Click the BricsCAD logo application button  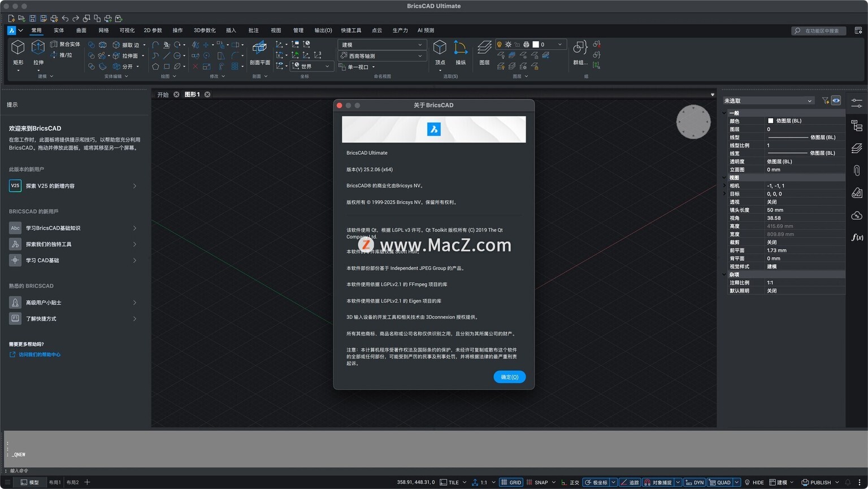click(11, 31)
